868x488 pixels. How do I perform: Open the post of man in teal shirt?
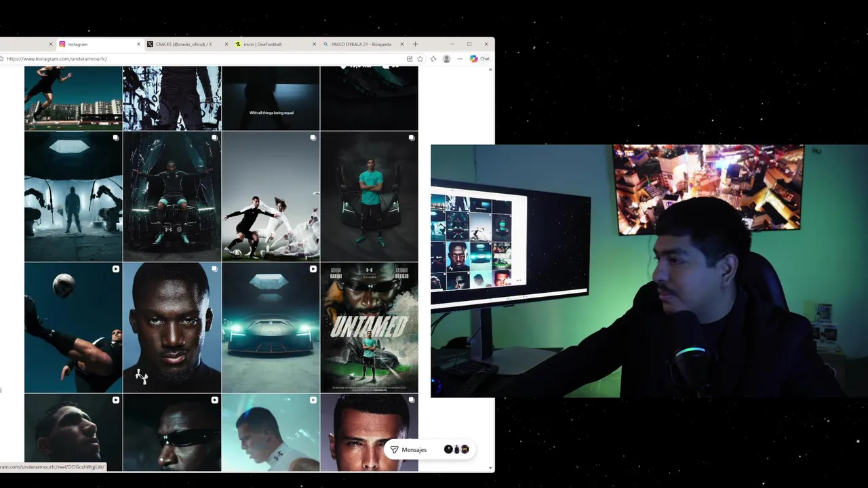click(x=370, y=197)
